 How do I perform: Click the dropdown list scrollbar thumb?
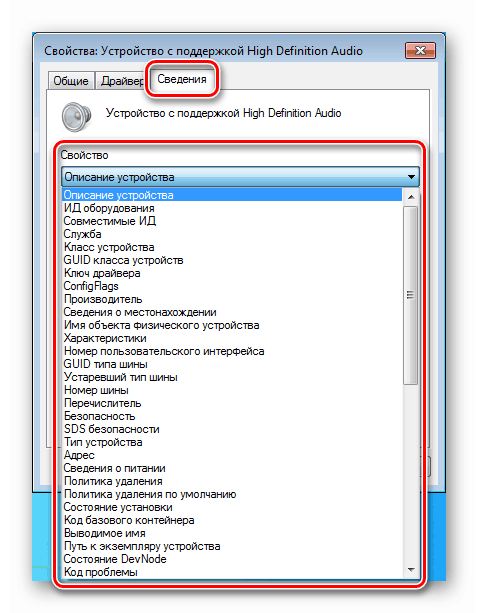[x=410, y=295]
